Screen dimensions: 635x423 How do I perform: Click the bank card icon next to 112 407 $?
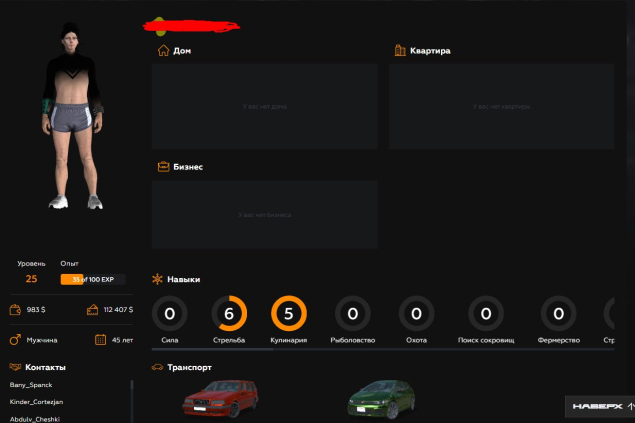pyautogui.click(x=93, y=310)
